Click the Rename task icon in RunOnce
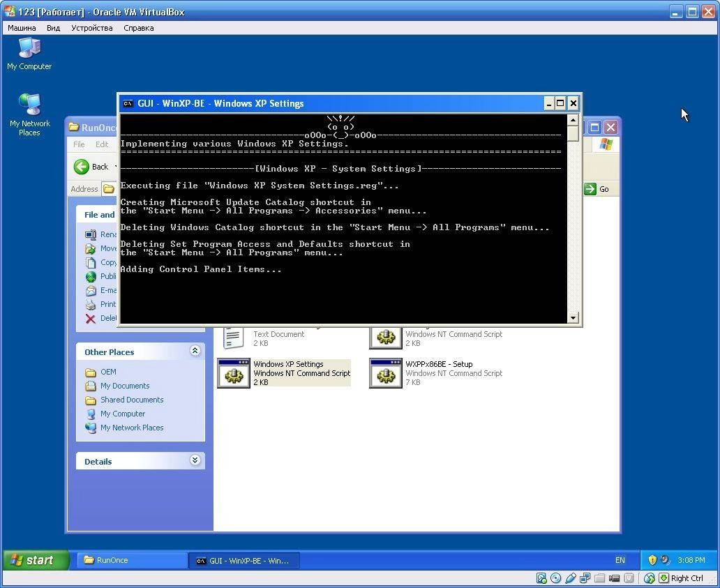Screen dimensions: 720x588 tap(91, 234)
